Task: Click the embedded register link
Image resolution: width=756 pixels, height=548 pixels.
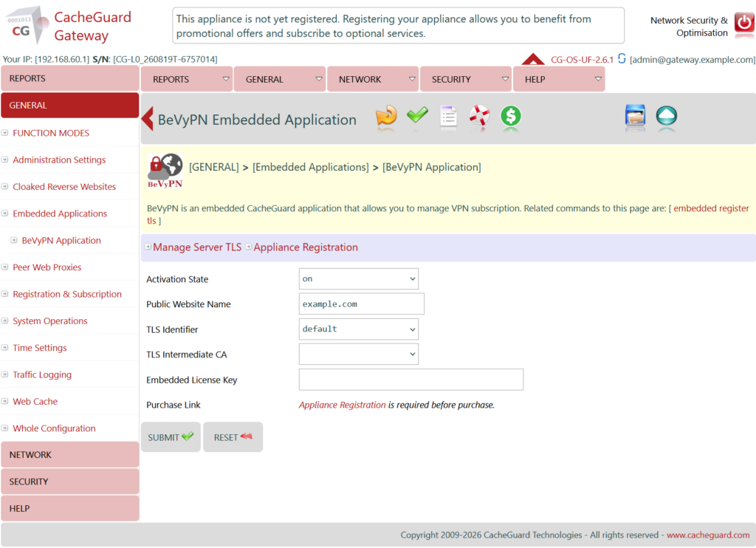Action: coord(711,208)
